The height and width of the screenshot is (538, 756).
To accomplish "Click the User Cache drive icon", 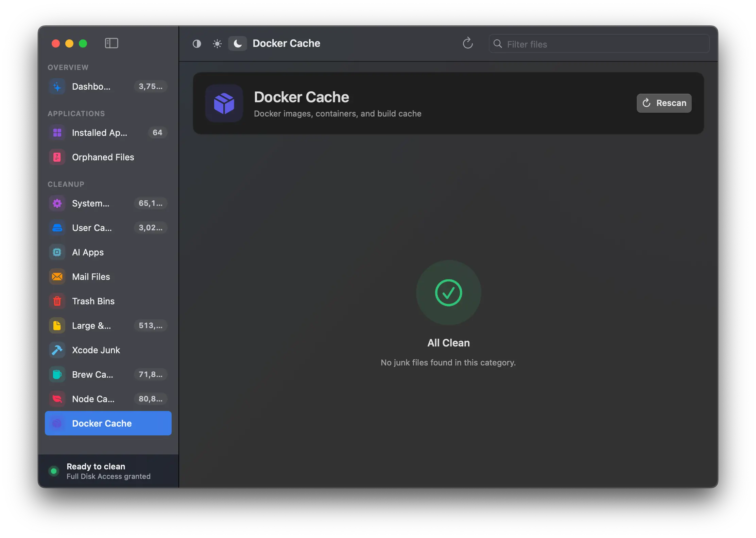I will [57, 228].
